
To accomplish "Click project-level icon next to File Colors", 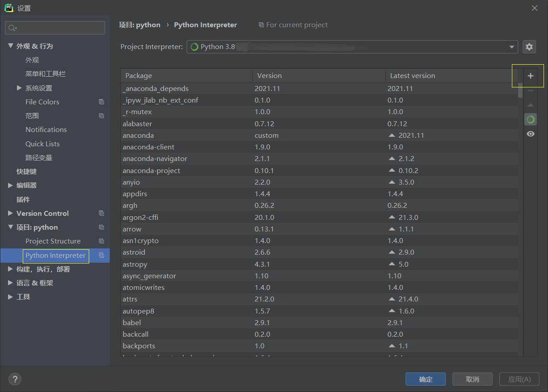I will pos(101,102).
